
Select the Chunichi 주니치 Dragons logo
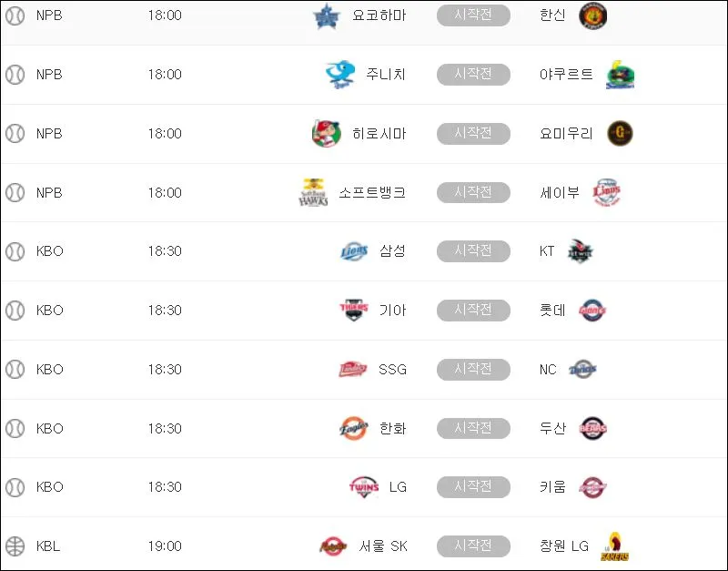coord(340,75)
